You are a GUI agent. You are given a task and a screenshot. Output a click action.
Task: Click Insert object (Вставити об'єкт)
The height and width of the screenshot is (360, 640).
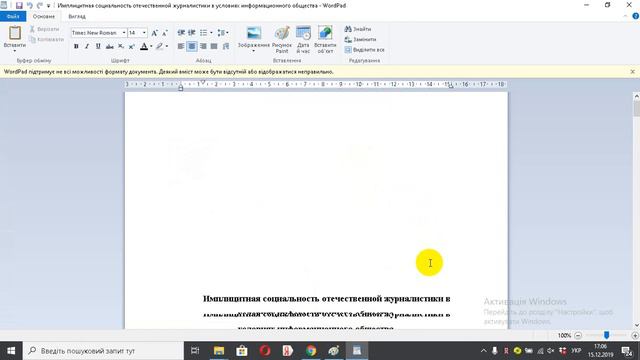[x=325, y=39]
